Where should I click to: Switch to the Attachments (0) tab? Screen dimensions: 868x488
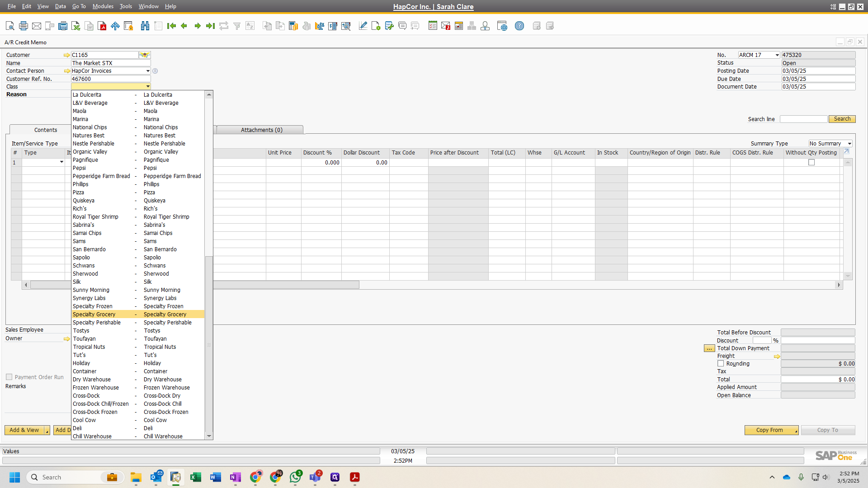[x=260, y=130]
